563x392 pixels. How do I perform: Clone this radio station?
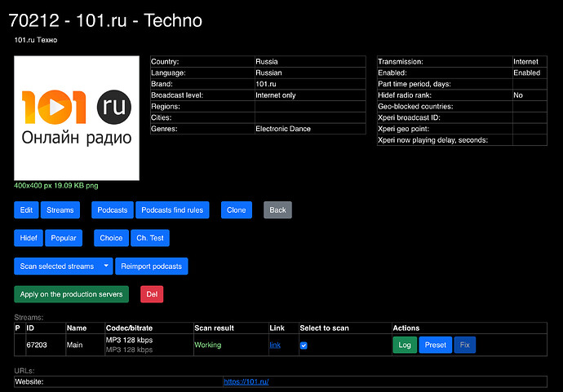click(237, 210)
